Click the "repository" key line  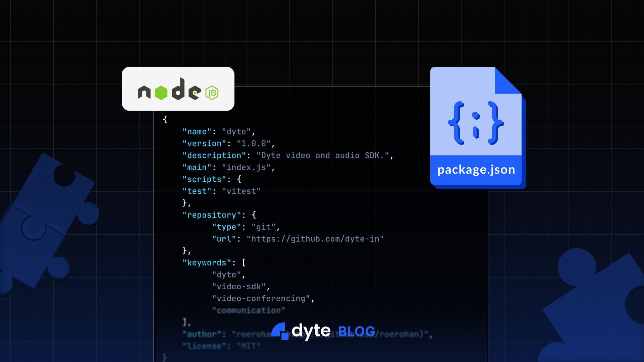pyautogui.click(x=219, y=215)
